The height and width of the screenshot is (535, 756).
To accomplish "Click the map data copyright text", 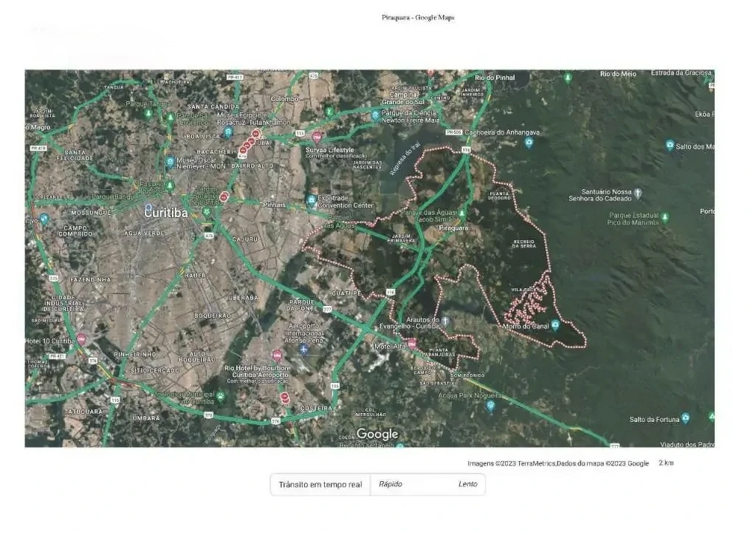I will [558, 463].
